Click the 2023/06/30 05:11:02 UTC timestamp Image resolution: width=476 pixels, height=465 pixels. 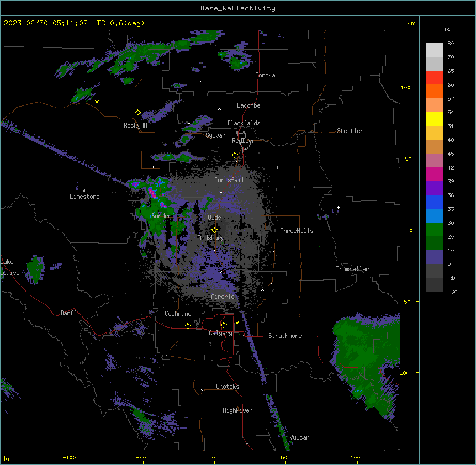(74, 23)
